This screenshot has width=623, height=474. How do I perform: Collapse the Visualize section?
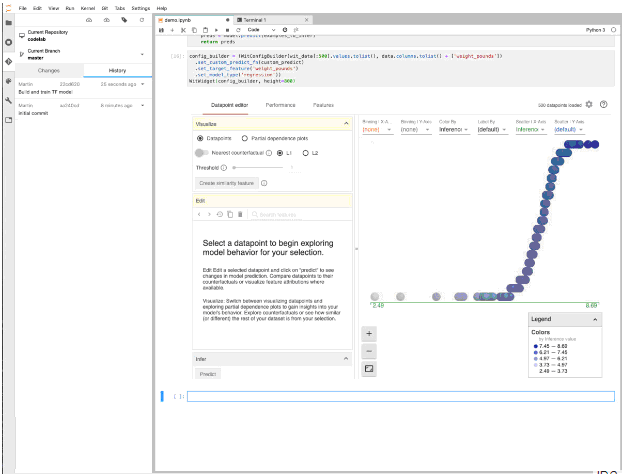pos(346,124)
